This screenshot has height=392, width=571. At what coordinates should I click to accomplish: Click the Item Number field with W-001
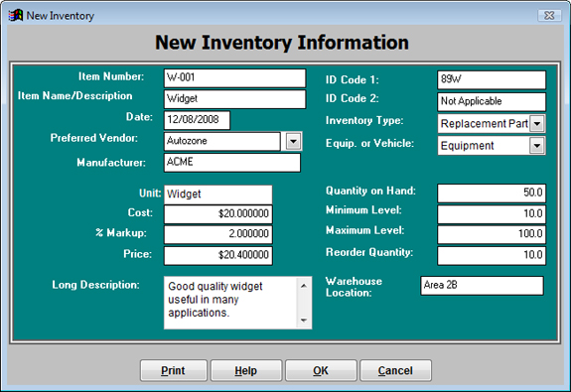pos(235,77)
